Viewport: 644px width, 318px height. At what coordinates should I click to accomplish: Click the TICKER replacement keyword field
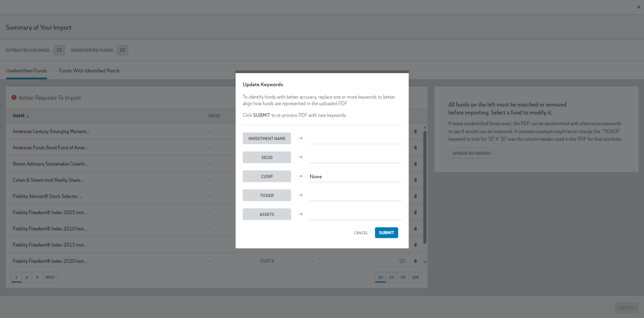tap(355, 196)
